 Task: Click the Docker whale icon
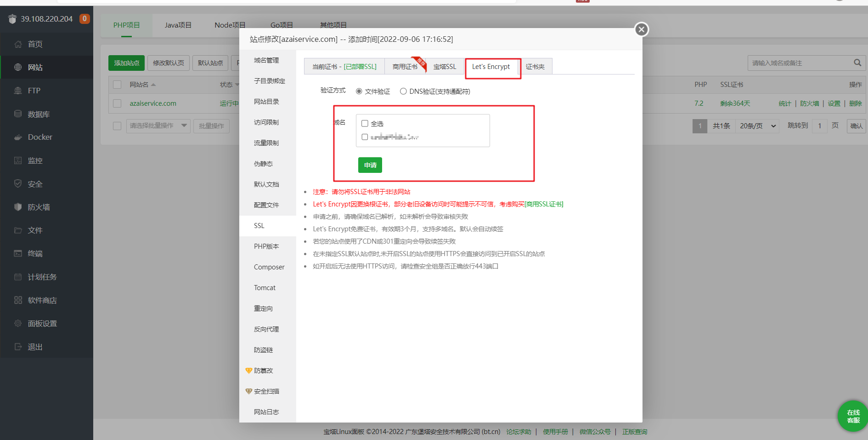coord(18,137)
